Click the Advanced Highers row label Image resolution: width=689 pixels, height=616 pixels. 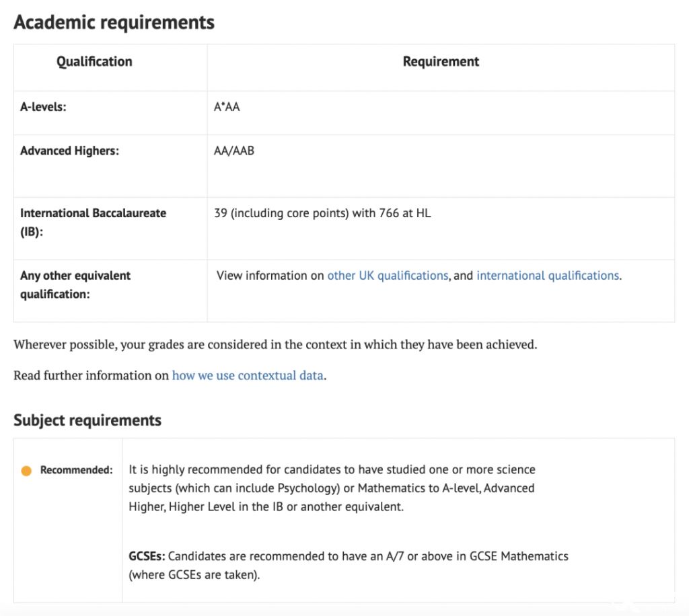[x=69, y=151]
